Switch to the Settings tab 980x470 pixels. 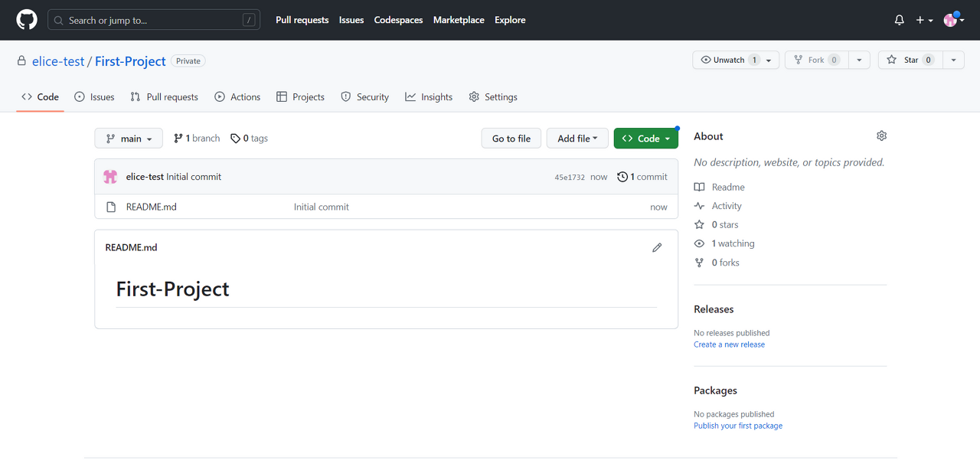click(493, 97)
